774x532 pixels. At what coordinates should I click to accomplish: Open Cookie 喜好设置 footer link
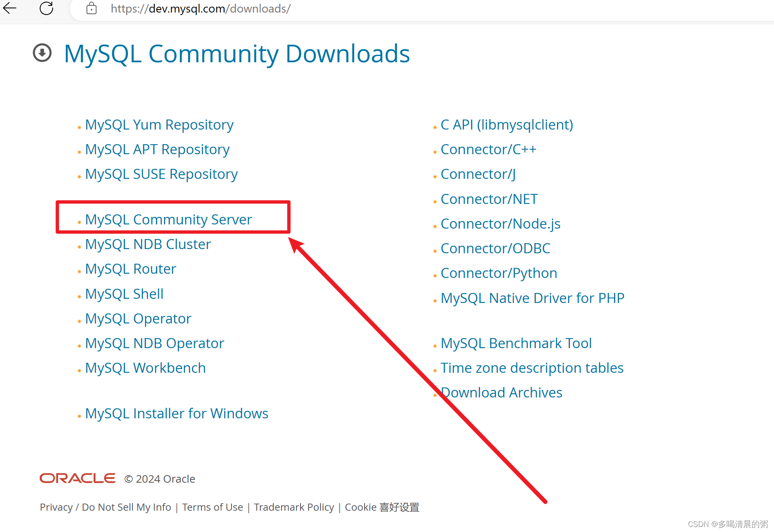(382, 507)
